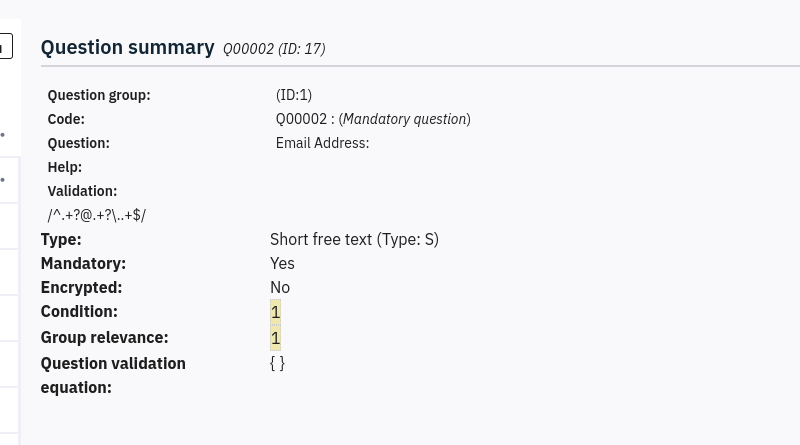Select the Q00002 code value

298,119
